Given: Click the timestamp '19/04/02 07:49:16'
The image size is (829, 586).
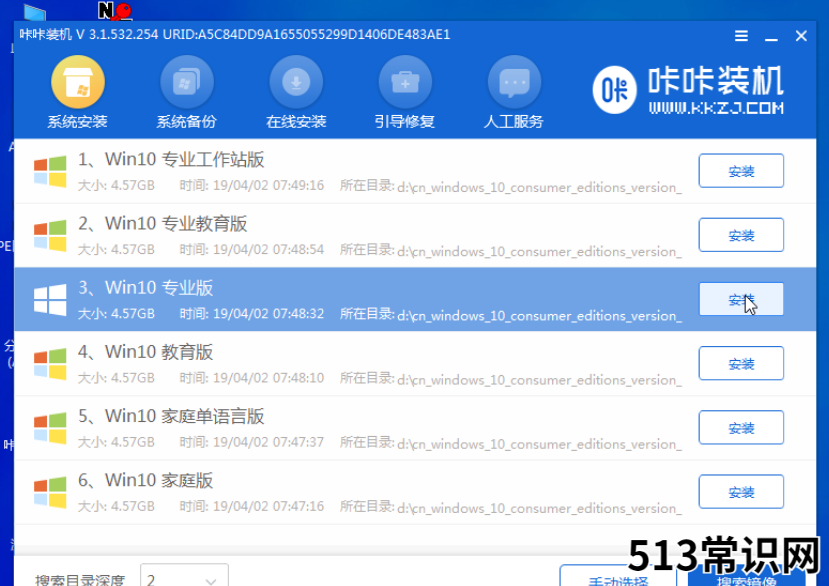Looking at the screenshot, I should point(268,186).
